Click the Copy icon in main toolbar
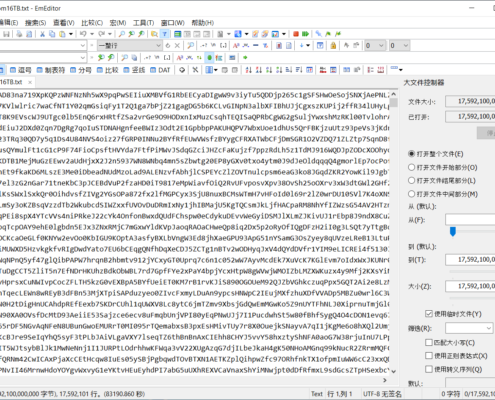495x400 pixels. [52, 34]
